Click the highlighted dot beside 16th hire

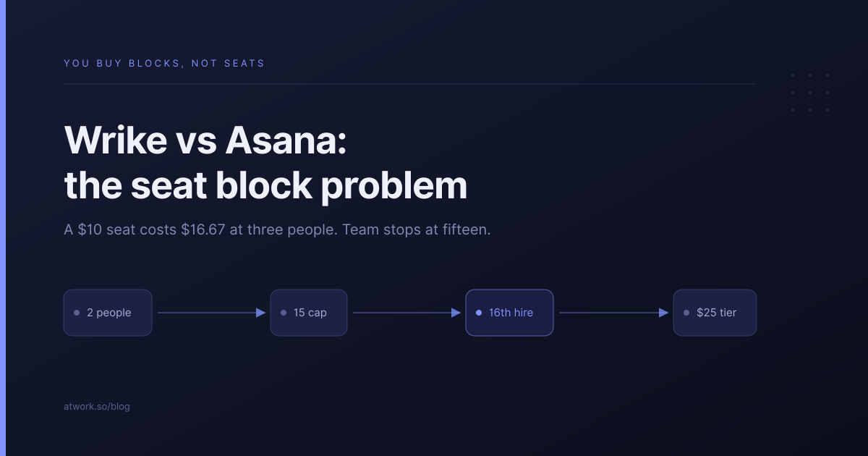pos(478,313)
